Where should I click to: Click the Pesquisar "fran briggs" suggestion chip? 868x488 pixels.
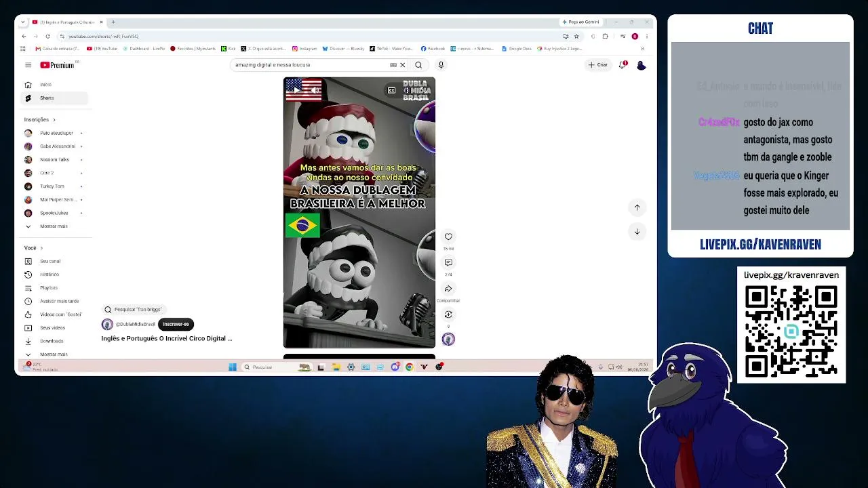point(133,310)
